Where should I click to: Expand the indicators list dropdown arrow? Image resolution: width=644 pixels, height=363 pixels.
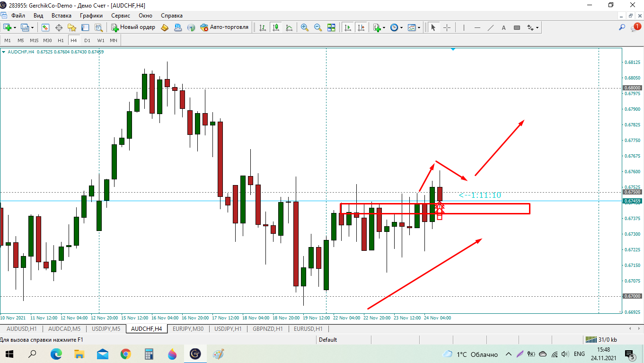(x=384, y=27)
